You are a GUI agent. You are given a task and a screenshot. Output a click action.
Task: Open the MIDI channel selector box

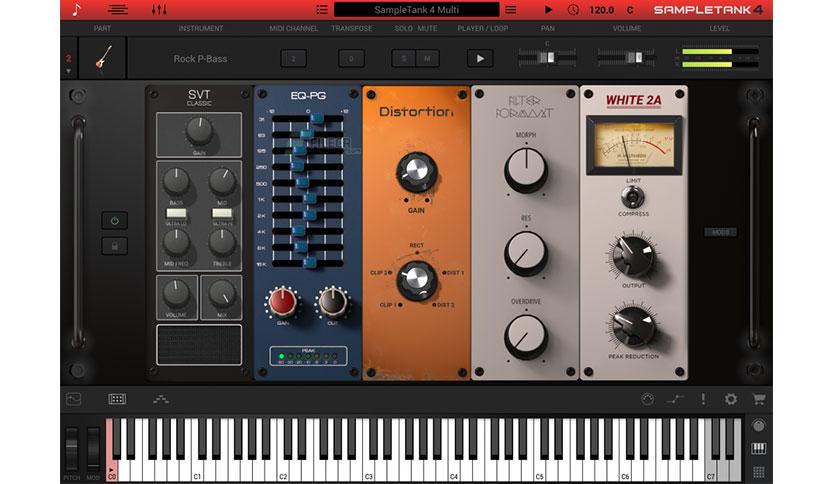tap(293, 59)
